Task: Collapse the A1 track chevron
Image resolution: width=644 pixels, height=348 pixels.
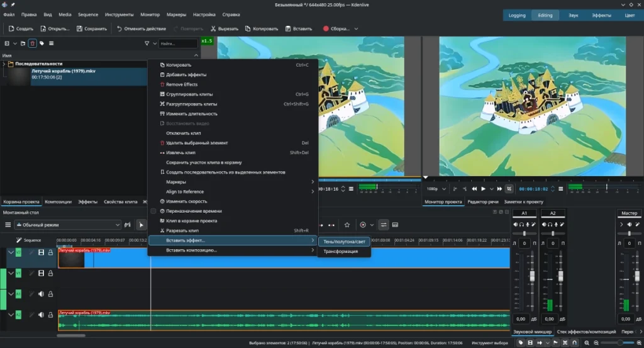Action: pyautogui.click(x=11, y=294)
